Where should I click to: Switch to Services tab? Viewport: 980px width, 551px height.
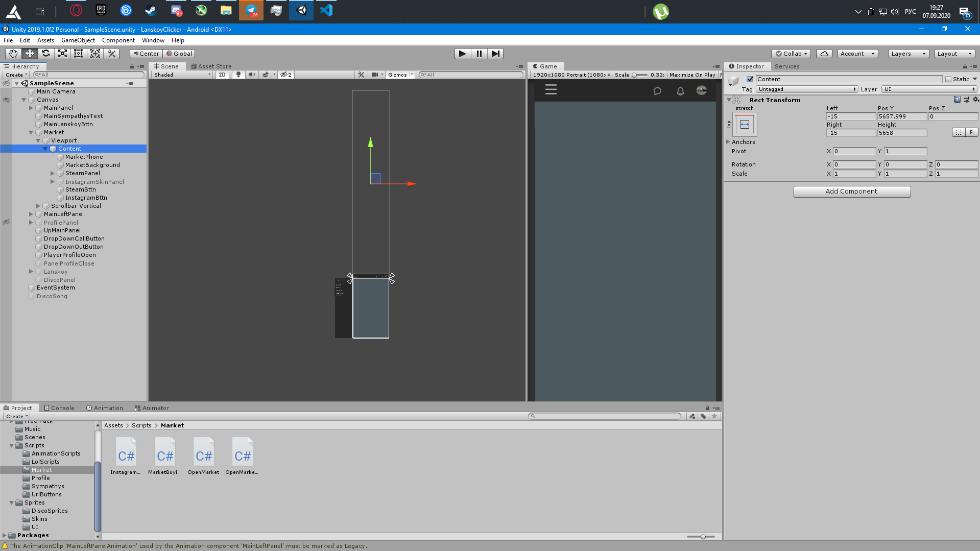click(x=787, y=66)
